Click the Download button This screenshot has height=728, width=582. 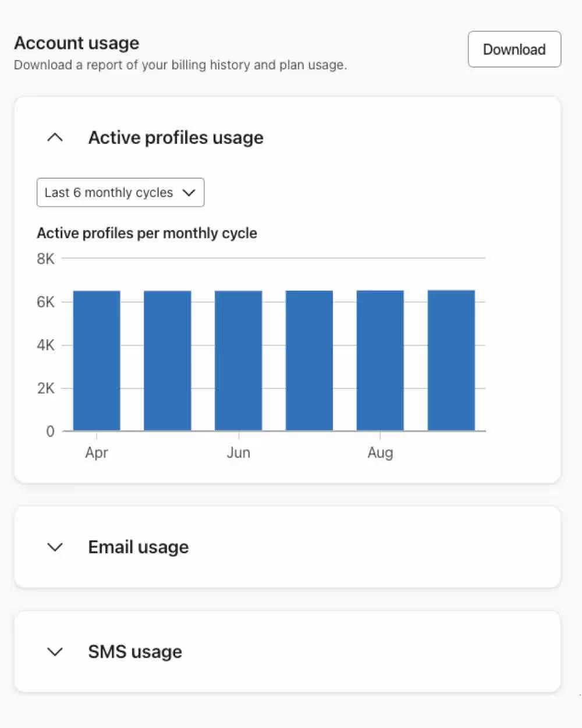tap(514, 50)
